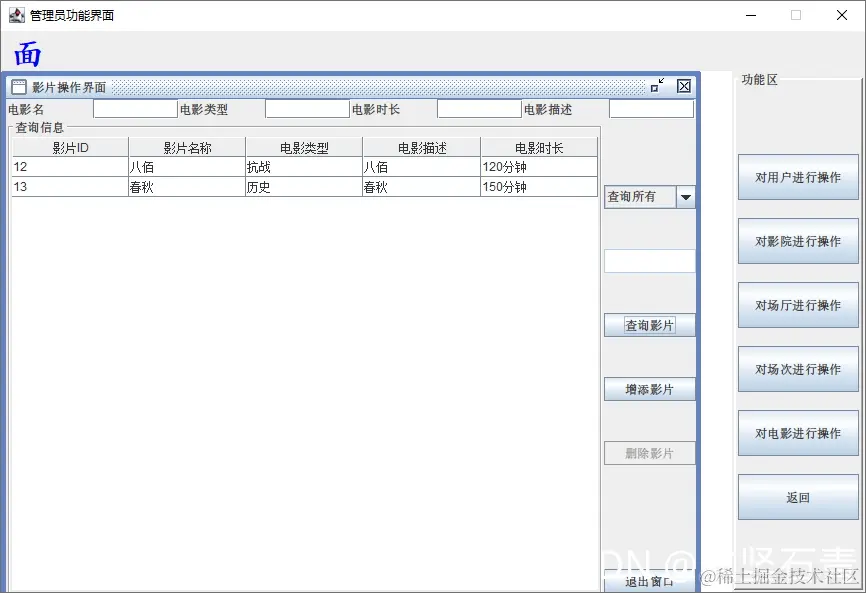Click the internal frame window icon
866x593 pixels.
point(19,87)
